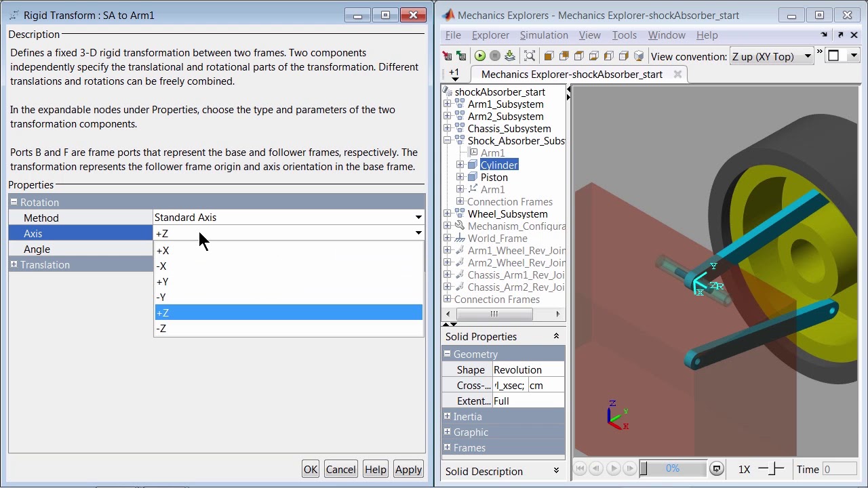The height and width of the screenshot is (488, 868).
Task: Click the play animation button
Action: click(x=614, y=468)
